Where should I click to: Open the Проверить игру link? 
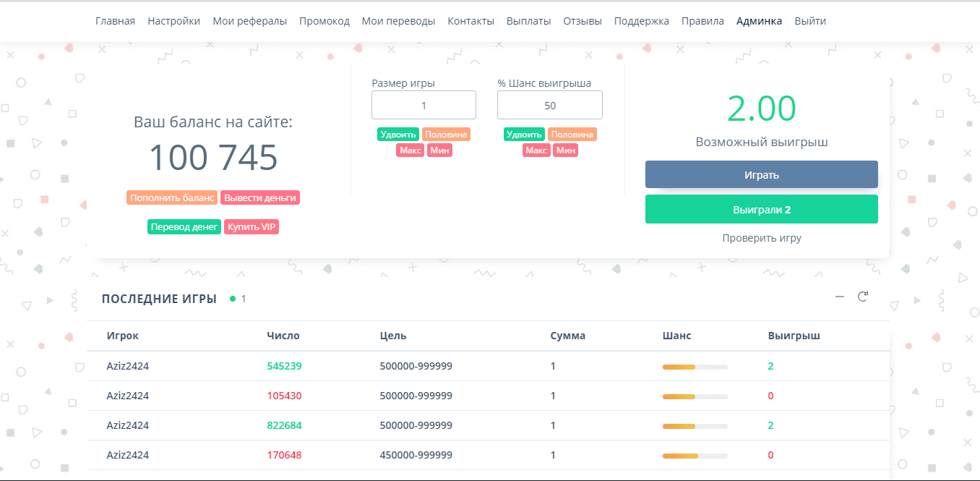[761, 238]
